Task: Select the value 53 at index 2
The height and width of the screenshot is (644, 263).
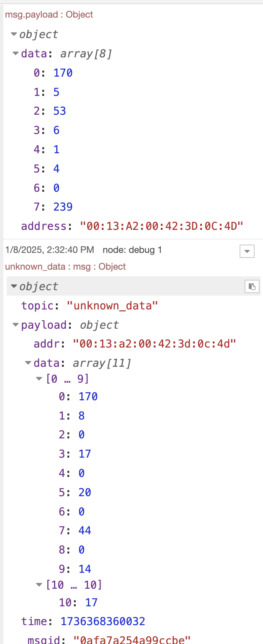Action: click(x=59, y=111)
